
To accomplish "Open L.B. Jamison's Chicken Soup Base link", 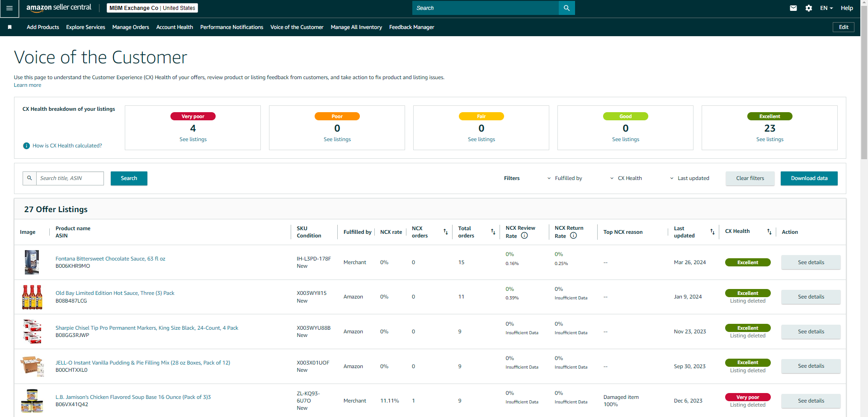I will [x=133, y=397].
